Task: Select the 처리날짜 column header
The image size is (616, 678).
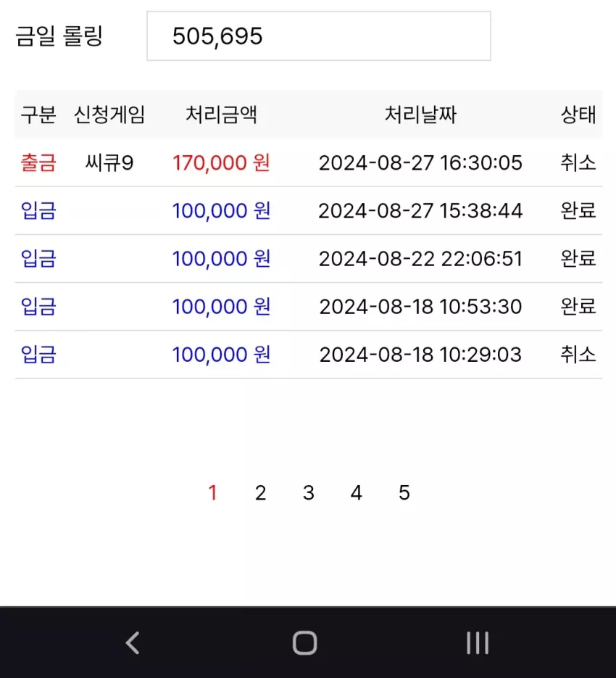Action: (x=420, y=115)
